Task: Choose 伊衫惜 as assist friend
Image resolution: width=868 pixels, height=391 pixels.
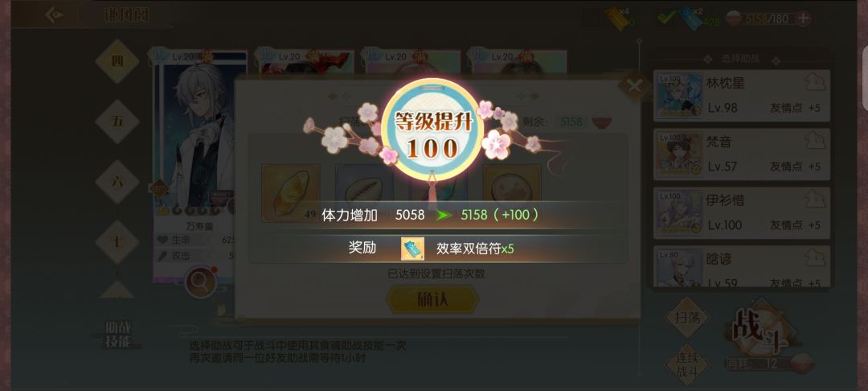Action: pos(742,212)
